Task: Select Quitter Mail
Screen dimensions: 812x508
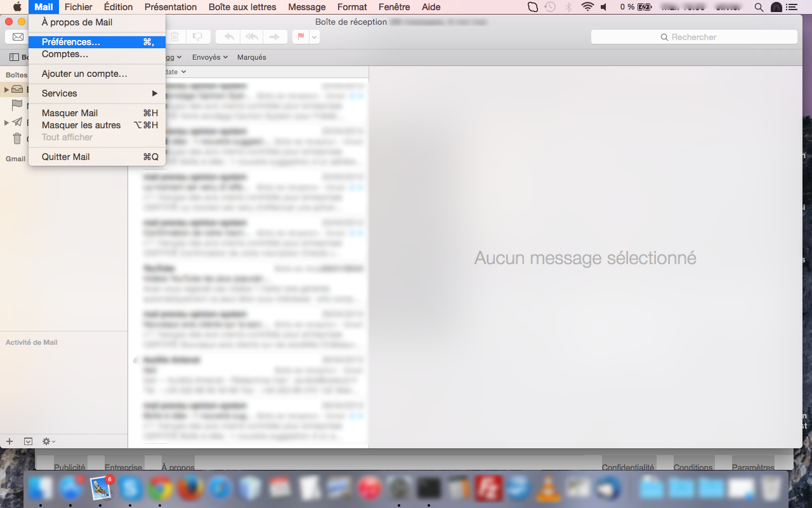Action: 97,157
